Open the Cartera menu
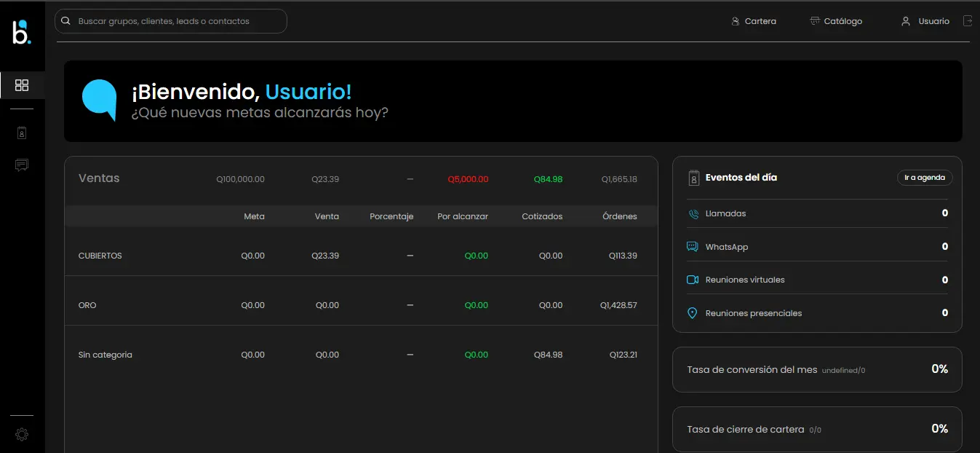 [754, 21]
